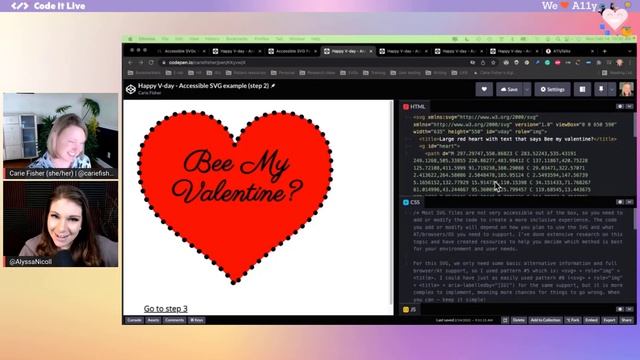The height and width of the screenshot is (360, 640).
Task: Click the browser forward arrow
Action: tap(141, 62)
